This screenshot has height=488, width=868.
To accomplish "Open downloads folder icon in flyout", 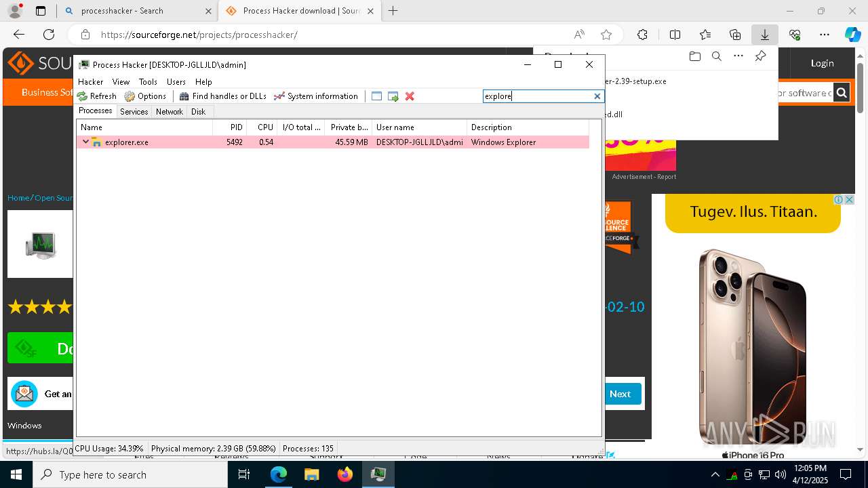I will point(694,56).
